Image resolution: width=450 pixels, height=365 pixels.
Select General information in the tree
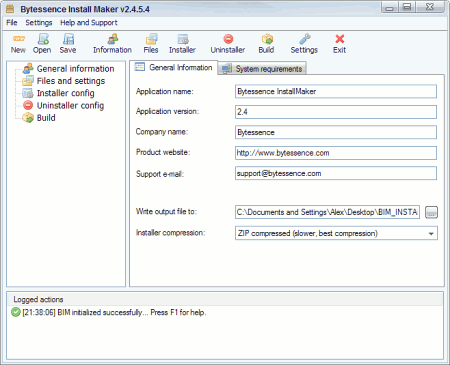click(x=69, y=69)
